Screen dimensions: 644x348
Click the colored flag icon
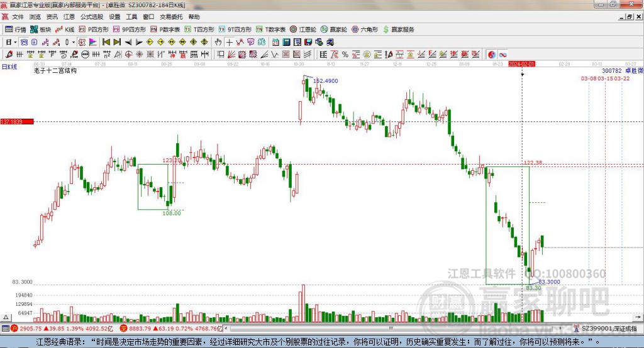tap(93, 42)
